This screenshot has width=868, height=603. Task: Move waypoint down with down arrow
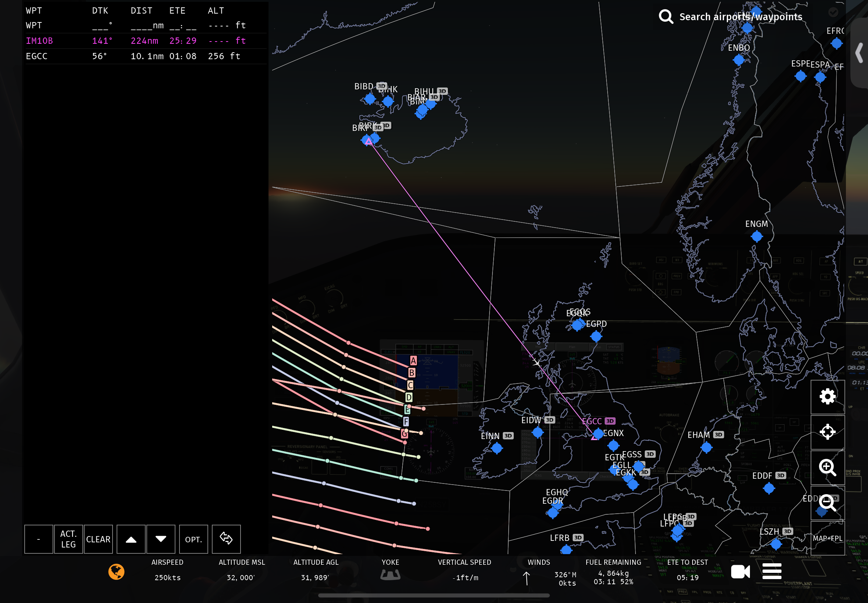[161, 539]
